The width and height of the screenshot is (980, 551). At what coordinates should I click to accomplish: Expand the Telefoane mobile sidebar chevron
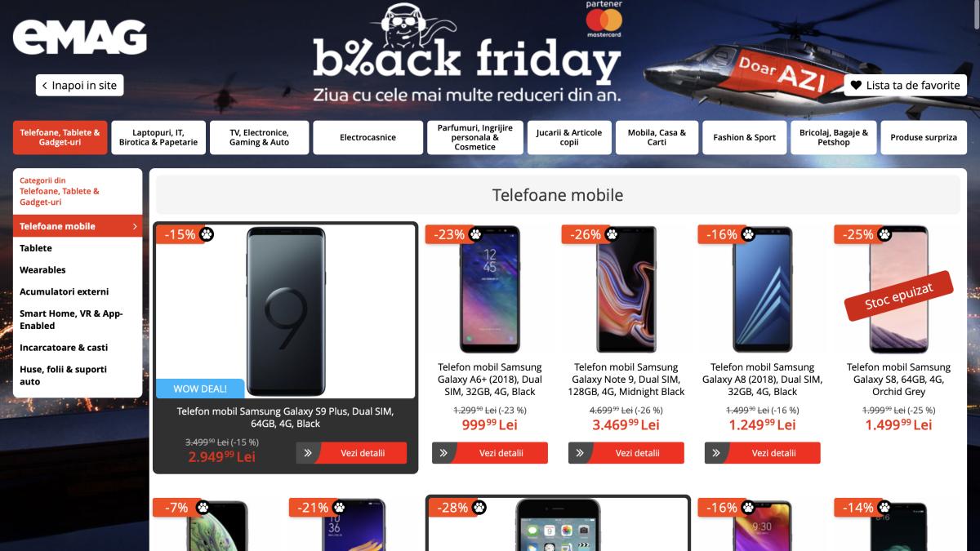coord(135,226)
